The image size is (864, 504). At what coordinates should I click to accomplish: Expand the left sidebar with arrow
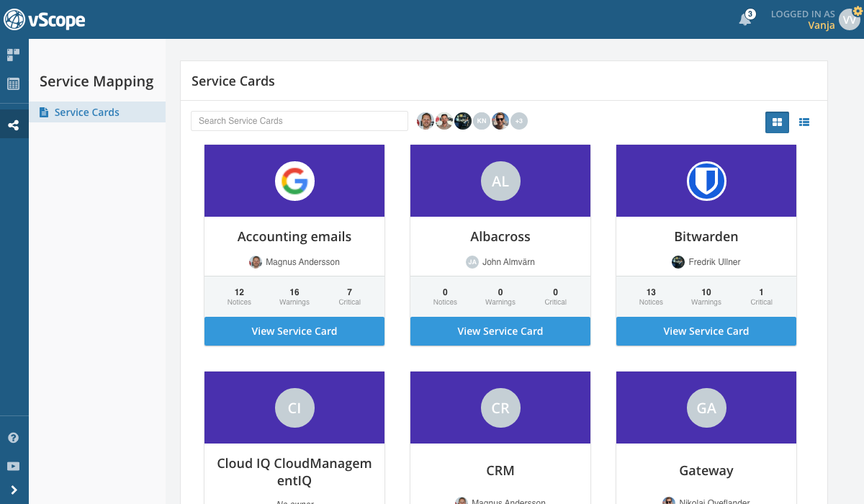(x=13, y=490)
